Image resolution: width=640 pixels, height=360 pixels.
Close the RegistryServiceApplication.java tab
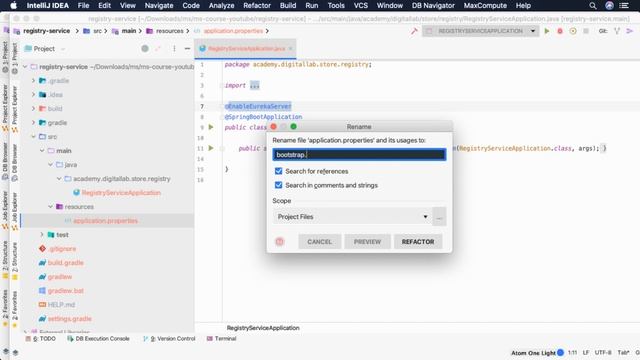[x=290, y=49]
